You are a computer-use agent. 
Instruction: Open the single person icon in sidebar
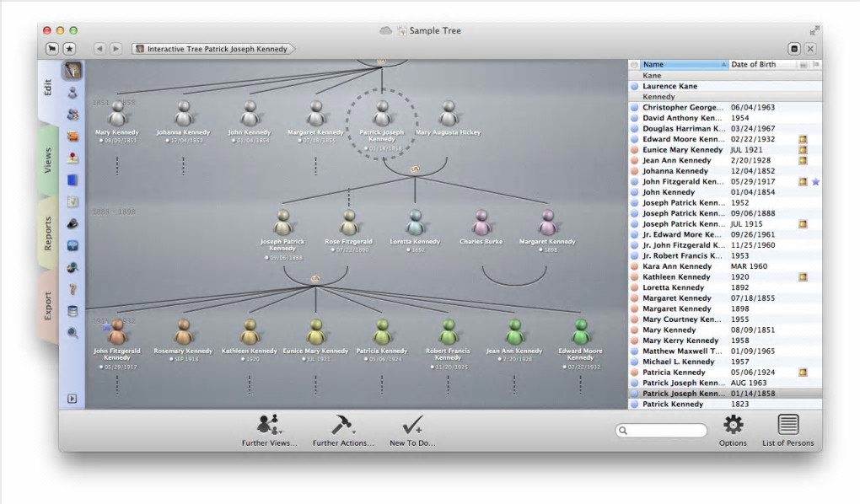(x=73, y=93)
